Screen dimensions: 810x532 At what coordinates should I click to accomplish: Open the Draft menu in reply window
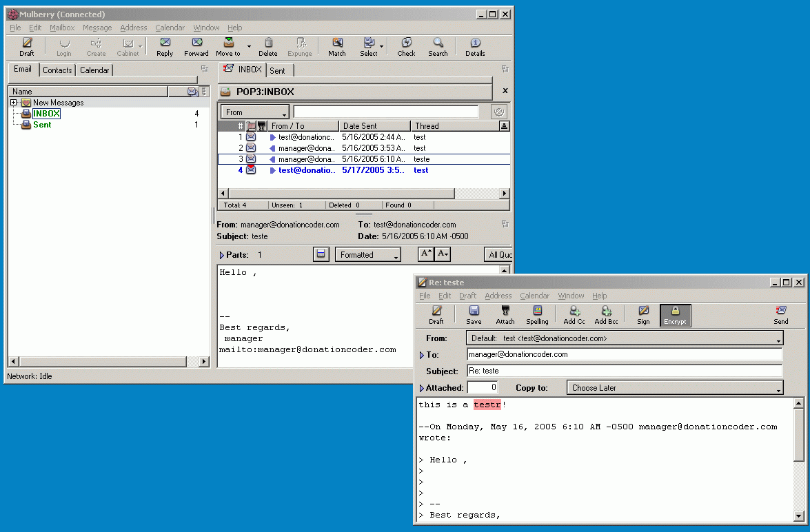[467, 296]
